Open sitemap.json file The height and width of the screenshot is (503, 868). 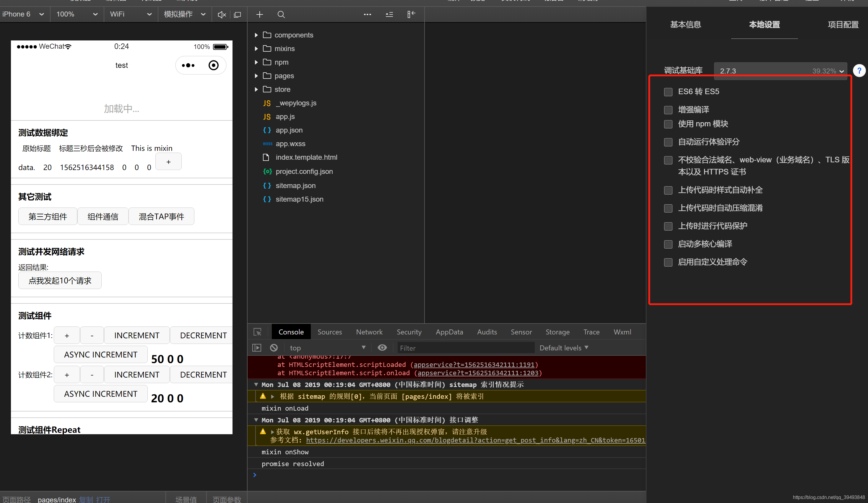(x=295, y=185)
